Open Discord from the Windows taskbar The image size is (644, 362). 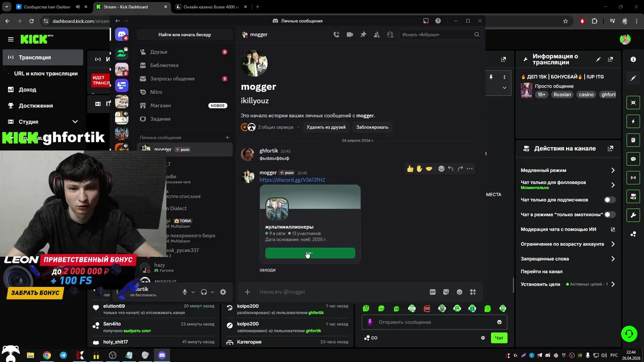coord(162,355)
